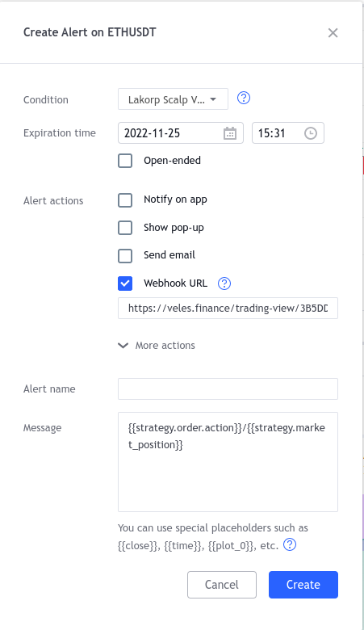Click the Alert name input field
Image resolution: width=364 pixels, height=630 pixels.
(x=228, y=389)
